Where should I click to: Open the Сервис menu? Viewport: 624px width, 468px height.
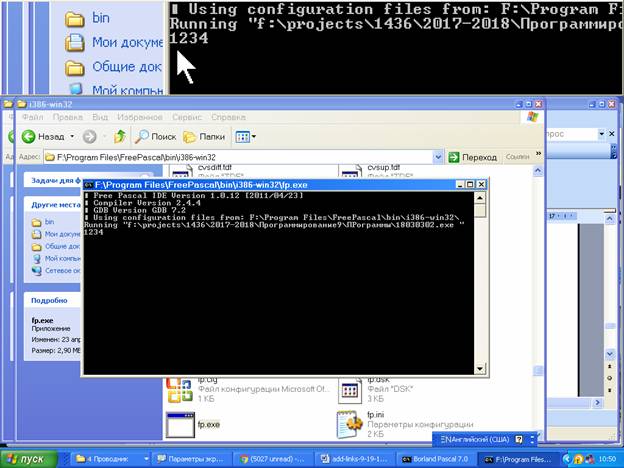click(x=187, y=117)
